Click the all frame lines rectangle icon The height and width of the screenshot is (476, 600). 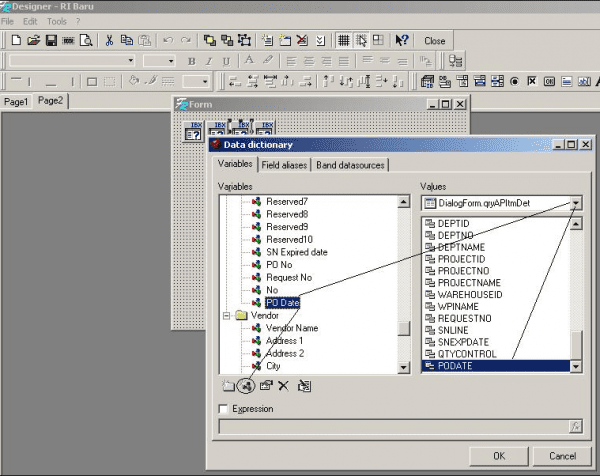click(x=92, y=82)
